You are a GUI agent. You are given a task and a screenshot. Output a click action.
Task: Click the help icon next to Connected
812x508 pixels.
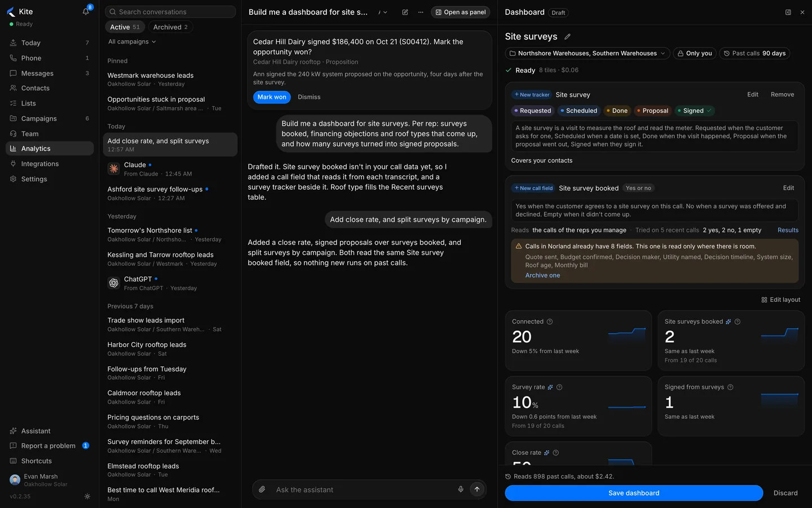(x=550, y=322)
